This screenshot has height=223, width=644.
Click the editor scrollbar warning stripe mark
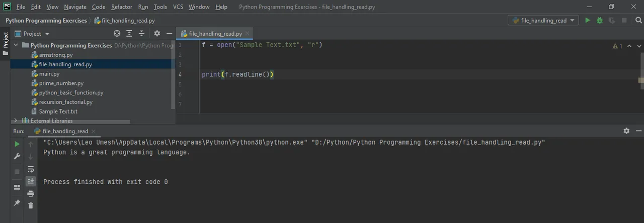pyautogui.click(x=641, y=80)
